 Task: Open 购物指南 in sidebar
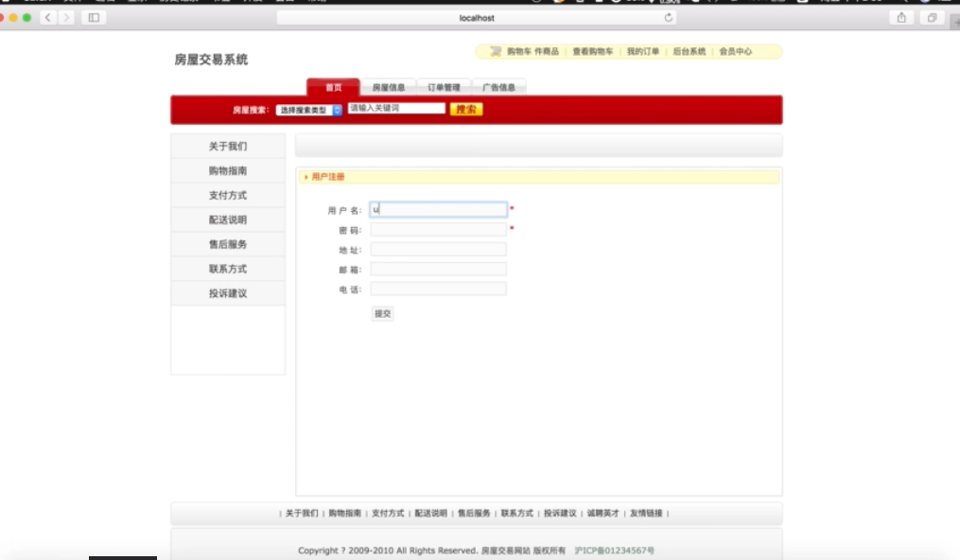[228, 171]
